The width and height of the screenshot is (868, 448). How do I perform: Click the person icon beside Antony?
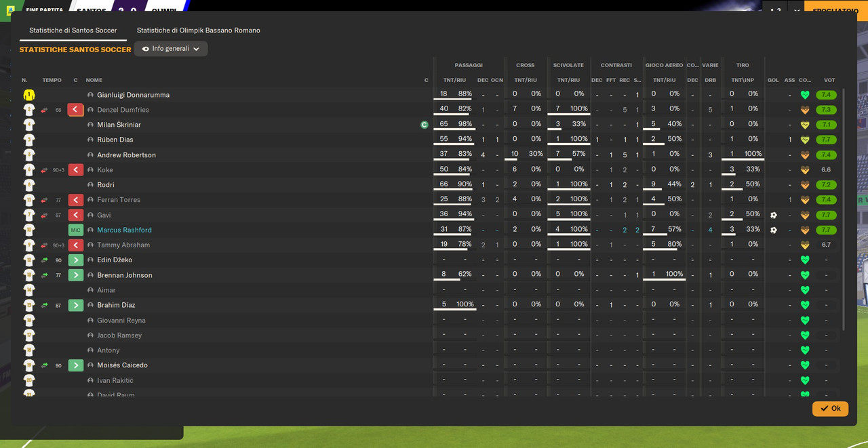pos(90,350)
